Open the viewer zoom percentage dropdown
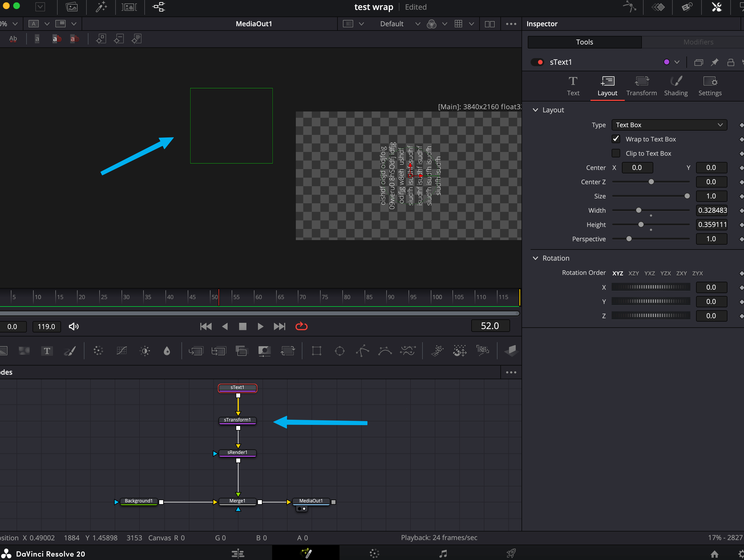Image resolution: width=744 pixels, height=560 pixels. [x=15, y=24]
